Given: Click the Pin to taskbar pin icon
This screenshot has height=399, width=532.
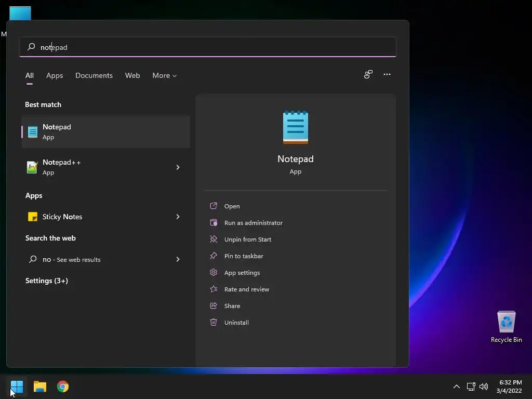Looking at the screenshot, I should pos(214,256).
